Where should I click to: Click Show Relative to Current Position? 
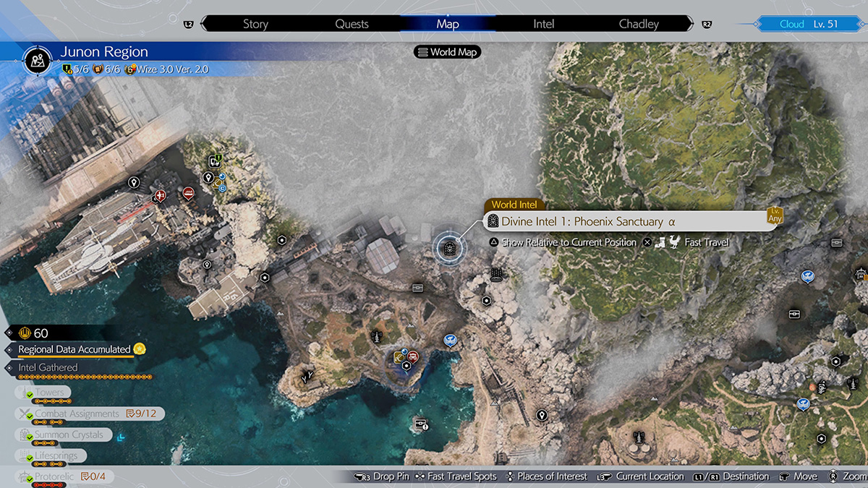tap(569, 242)
